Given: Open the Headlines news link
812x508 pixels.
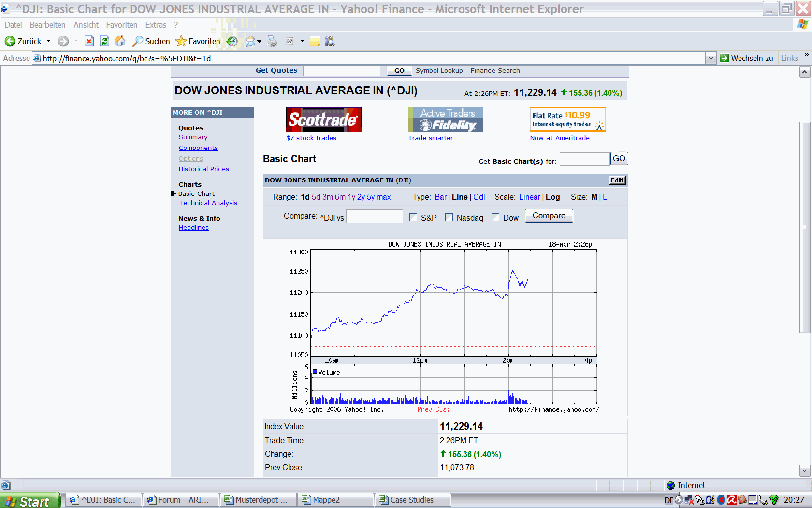Looking at the screenshot, I should [193, 228].
